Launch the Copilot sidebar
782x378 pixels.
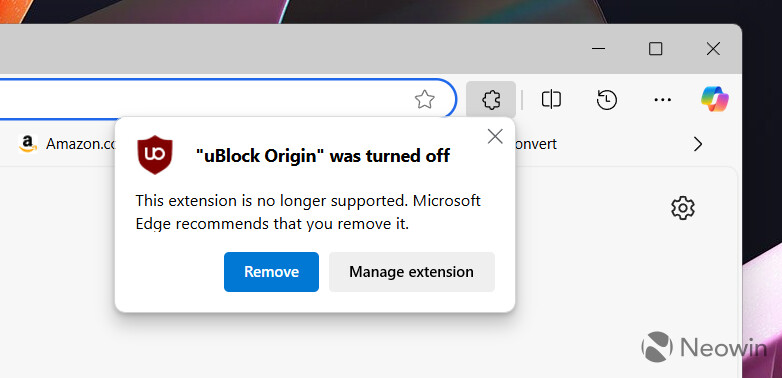coord(714,99)
